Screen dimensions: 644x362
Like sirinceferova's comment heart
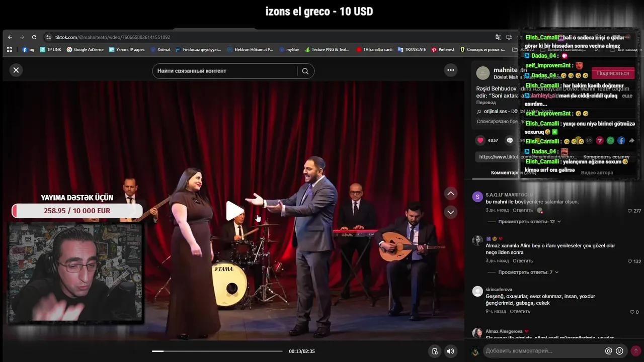pos(632,312)
